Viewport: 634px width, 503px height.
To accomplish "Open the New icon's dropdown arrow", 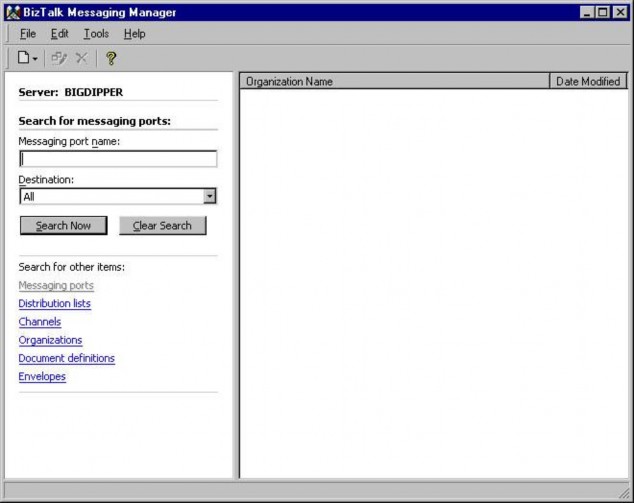I will tap(35, 59).
